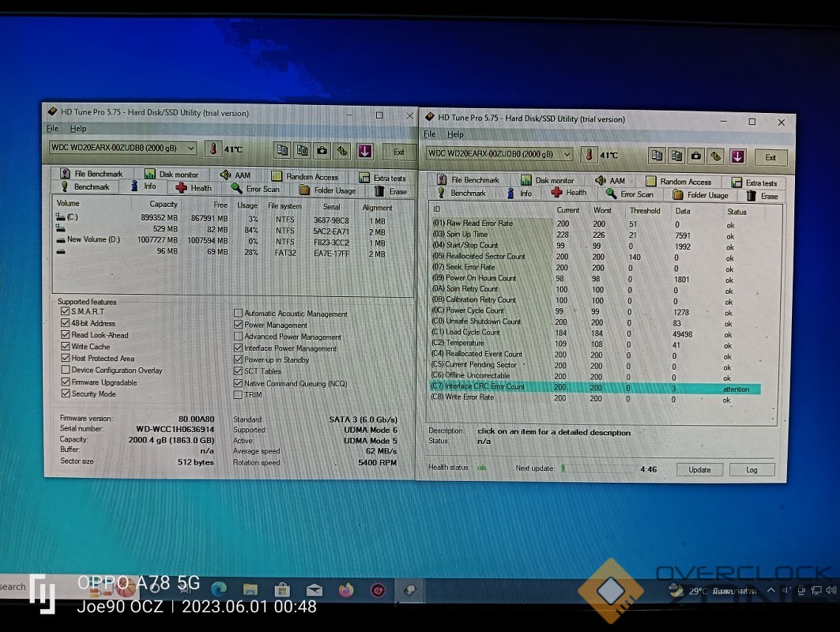Open the File menu in right window
The height and width of the screenshot is (632, 840).
point(430,134)
